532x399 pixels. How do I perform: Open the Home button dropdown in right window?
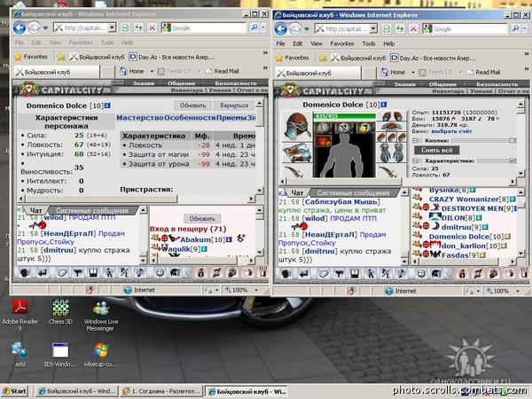pyautogui.click(x=413, y=73)
